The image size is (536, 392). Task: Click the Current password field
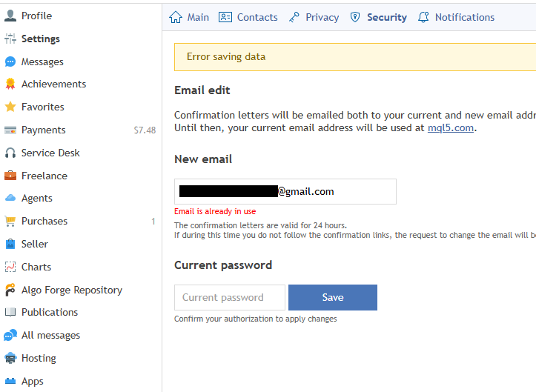pyautogui.click(x=230, y=297)
